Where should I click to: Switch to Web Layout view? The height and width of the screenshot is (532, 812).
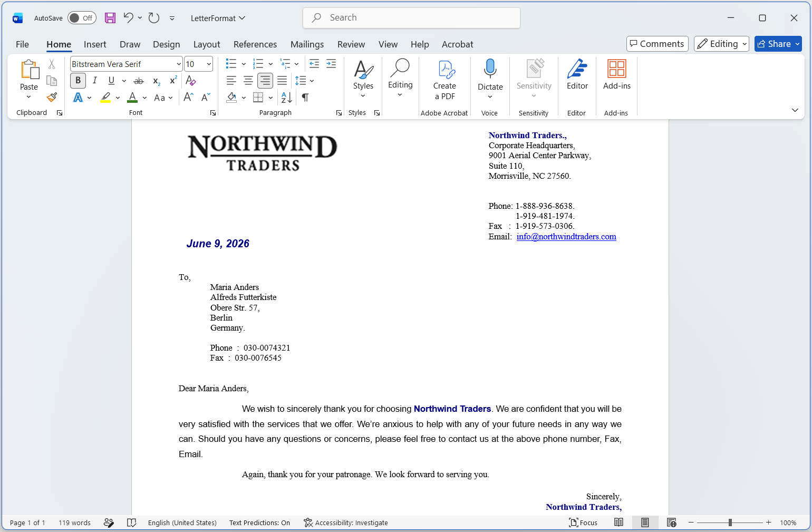[x=671, y=523]
